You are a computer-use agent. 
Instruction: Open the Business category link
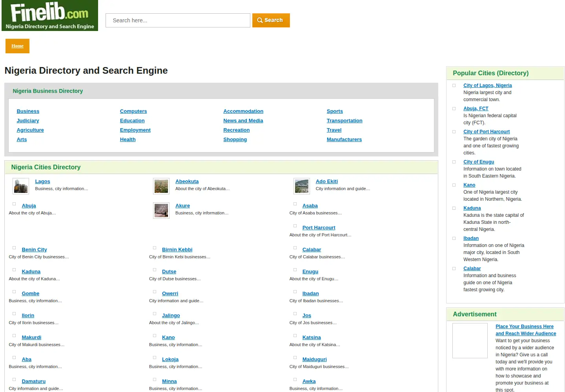(x=28, y=111)
